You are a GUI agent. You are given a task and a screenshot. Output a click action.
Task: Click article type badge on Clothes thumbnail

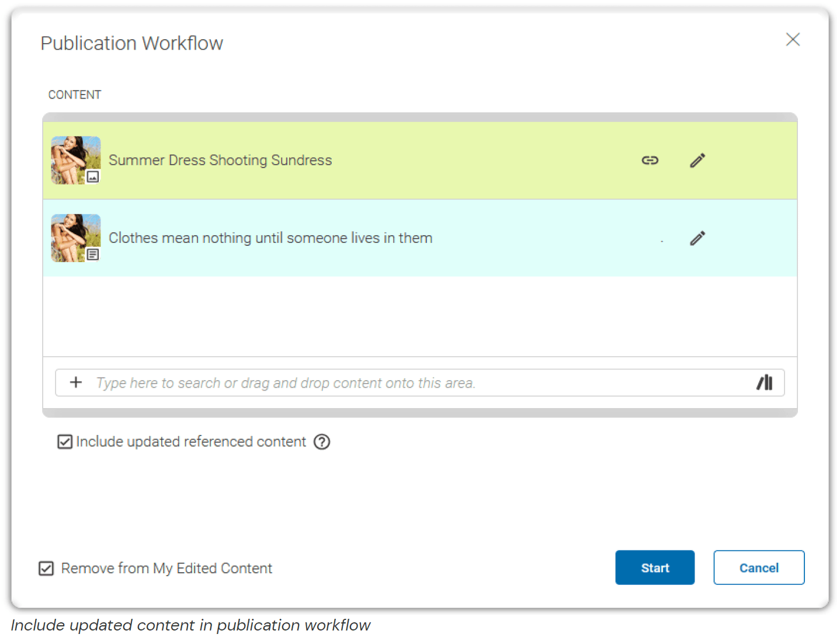[x=93, y=255]
